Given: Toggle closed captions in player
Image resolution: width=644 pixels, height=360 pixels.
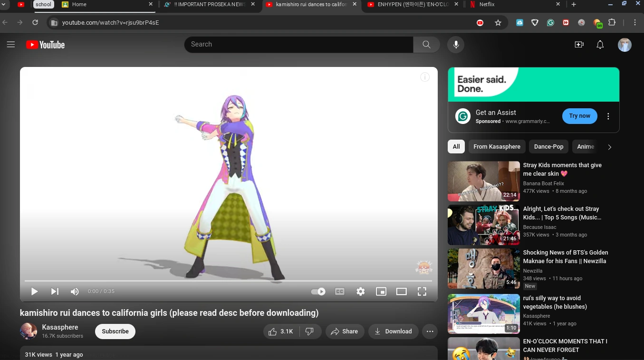Looking at the screenshot, I should [x=340, y=292].
